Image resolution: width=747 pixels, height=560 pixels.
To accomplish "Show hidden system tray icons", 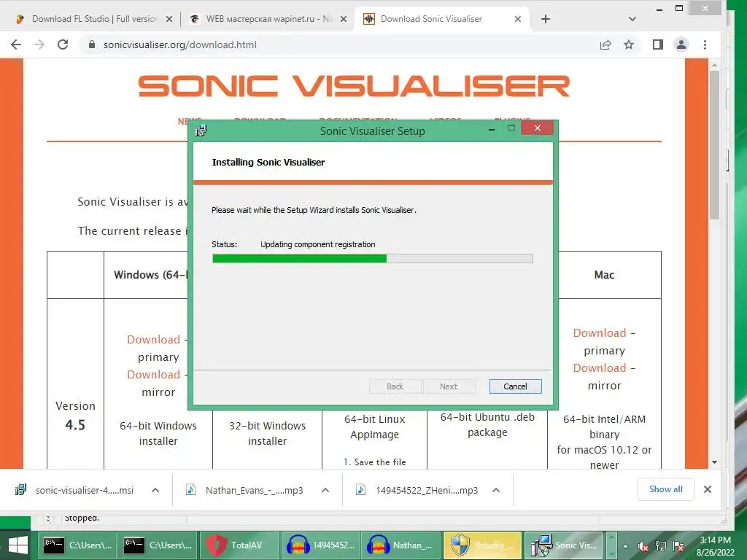I will 625,546.
